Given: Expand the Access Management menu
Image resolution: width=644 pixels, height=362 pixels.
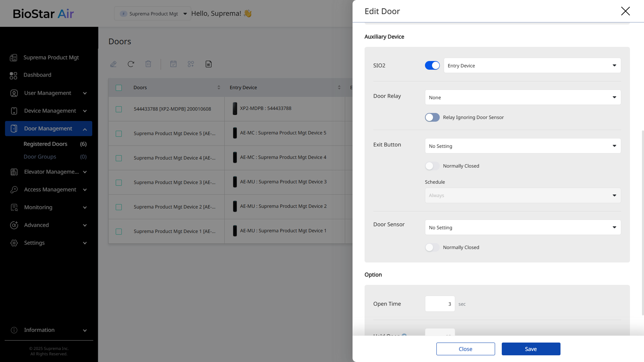Looking at the screenshot, I should click(x=50, y=190).
